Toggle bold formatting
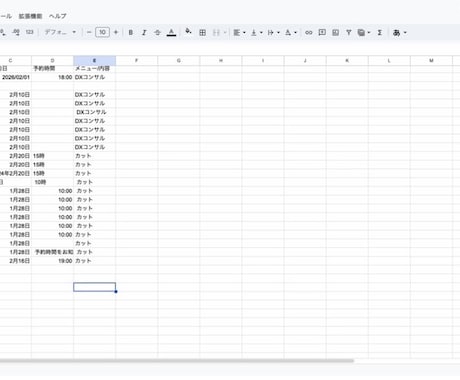 pyautogui.click(x=131, y=32)
